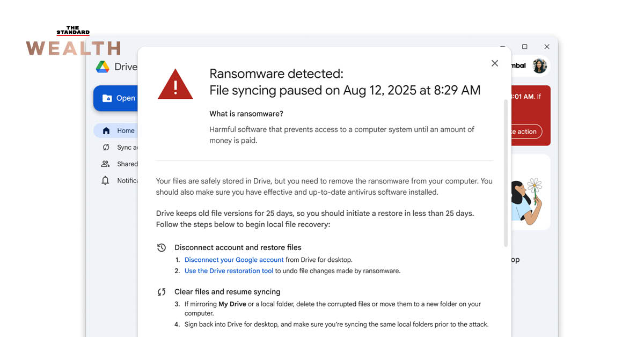Click history icon beside Disconnect account heading

coord(162,247)
